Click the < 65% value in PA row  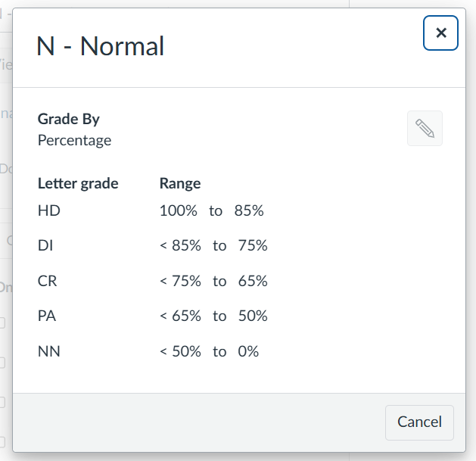point(180,316)
